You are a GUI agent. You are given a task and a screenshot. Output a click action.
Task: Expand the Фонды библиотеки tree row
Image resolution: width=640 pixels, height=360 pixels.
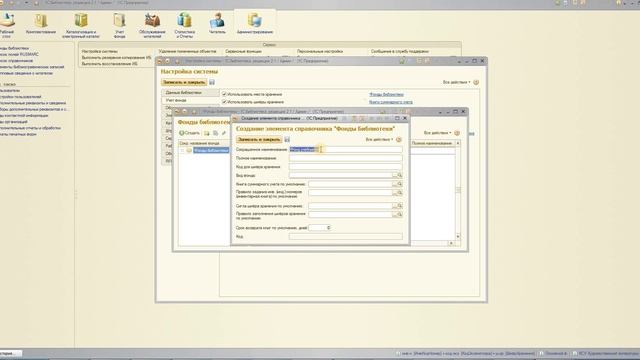(182, 151)
